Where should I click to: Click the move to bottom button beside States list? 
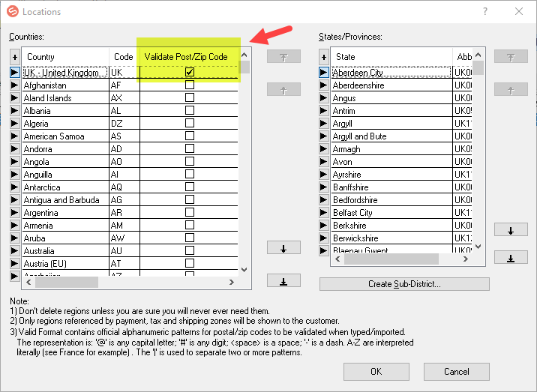click(x=511, y=258)
